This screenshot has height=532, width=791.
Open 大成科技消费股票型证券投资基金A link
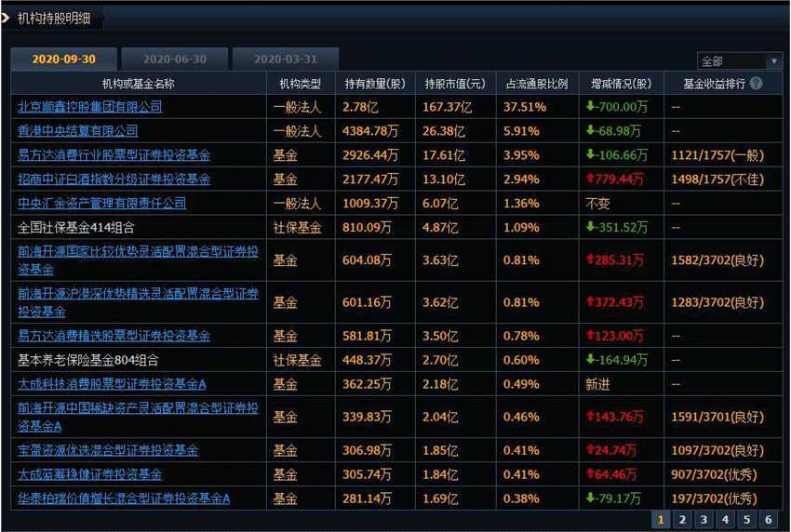112,384
